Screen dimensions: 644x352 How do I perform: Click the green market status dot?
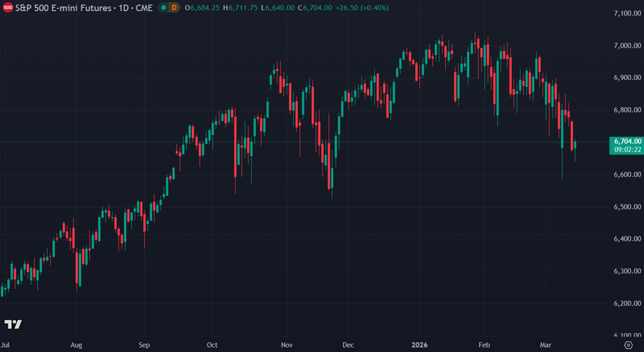pos(163,8)
